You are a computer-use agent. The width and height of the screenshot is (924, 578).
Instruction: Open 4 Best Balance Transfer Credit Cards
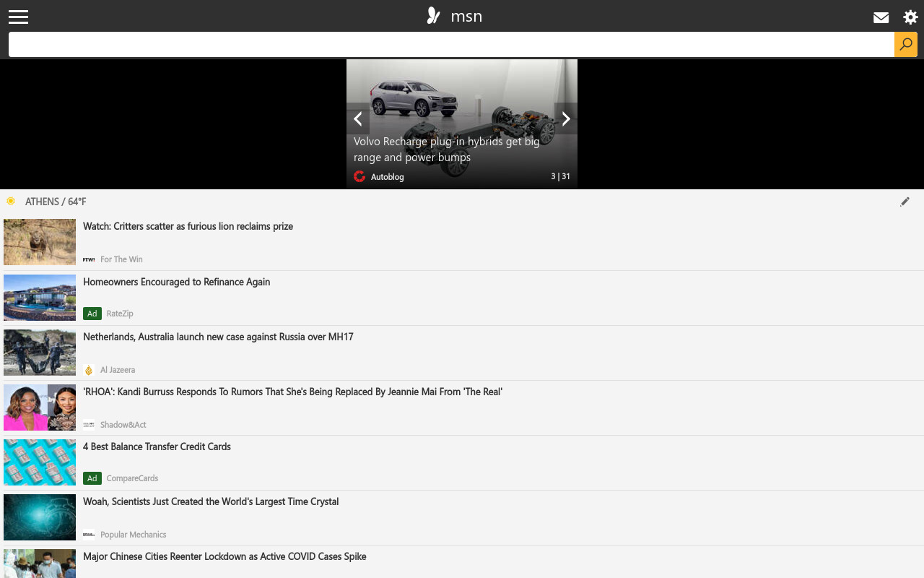(x=157, y=447)
